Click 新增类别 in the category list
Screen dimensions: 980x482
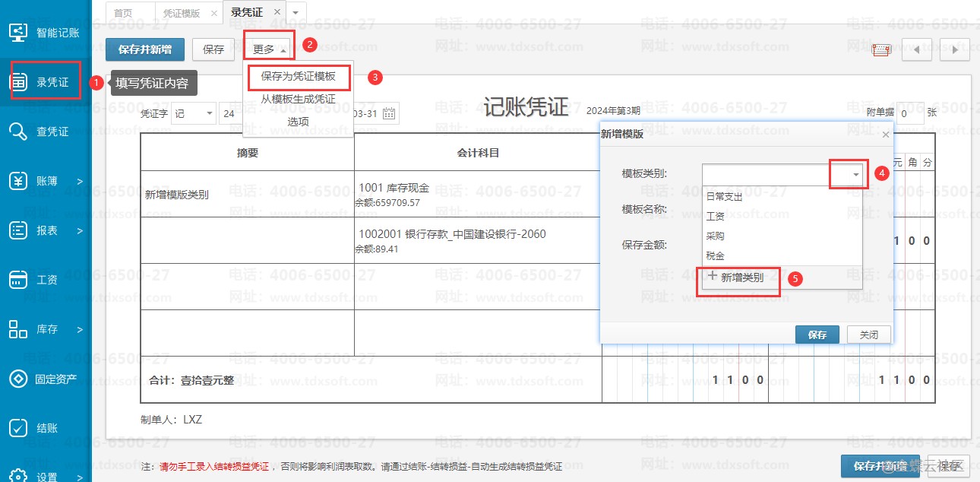736,277
